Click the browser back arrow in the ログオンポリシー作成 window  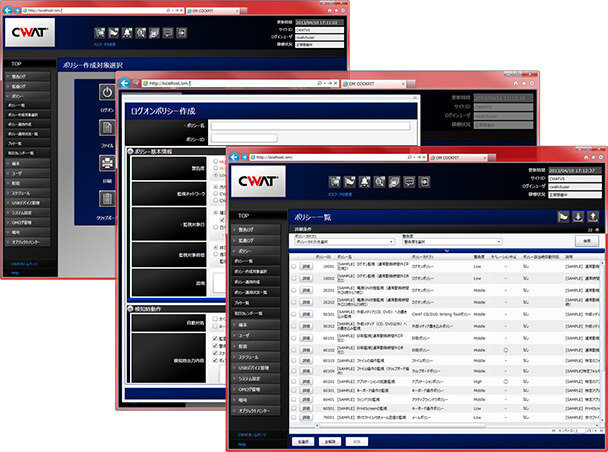pyautogui.click(x=124, y=83)
